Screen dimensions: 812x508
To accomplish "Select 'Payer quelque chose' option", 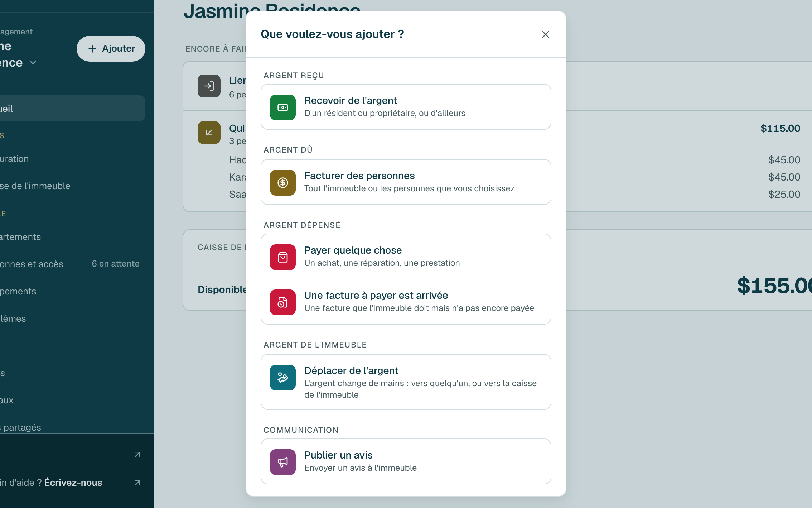I will coord(406,257).
